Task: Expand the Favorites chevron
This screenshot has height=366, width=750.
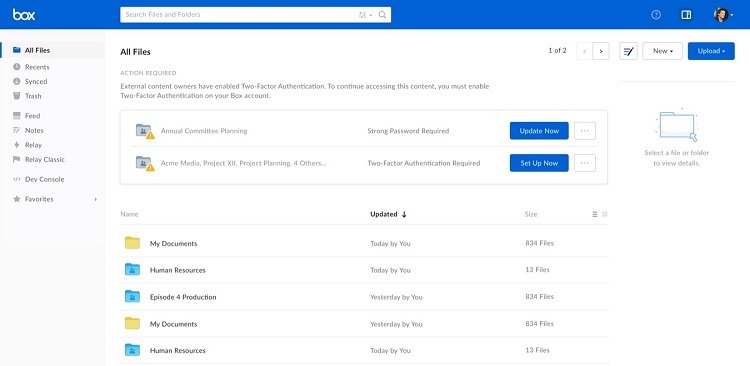Action: point(95,199)
